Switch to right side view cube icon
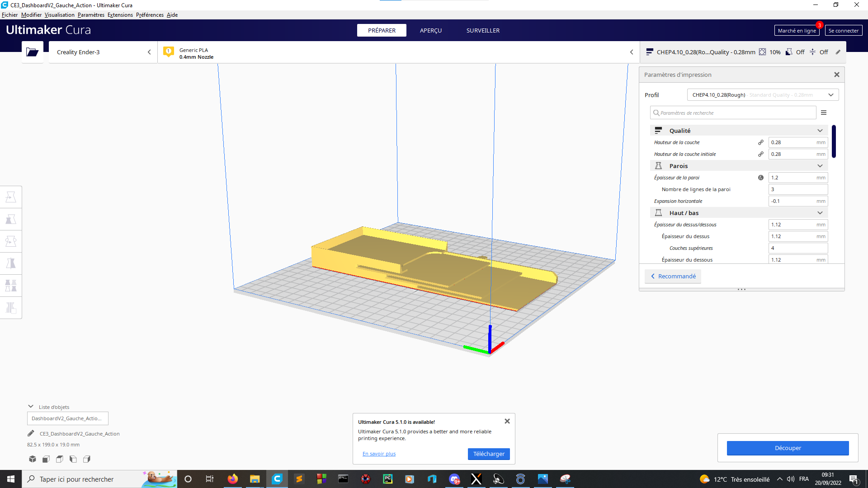 coord(87,459)
